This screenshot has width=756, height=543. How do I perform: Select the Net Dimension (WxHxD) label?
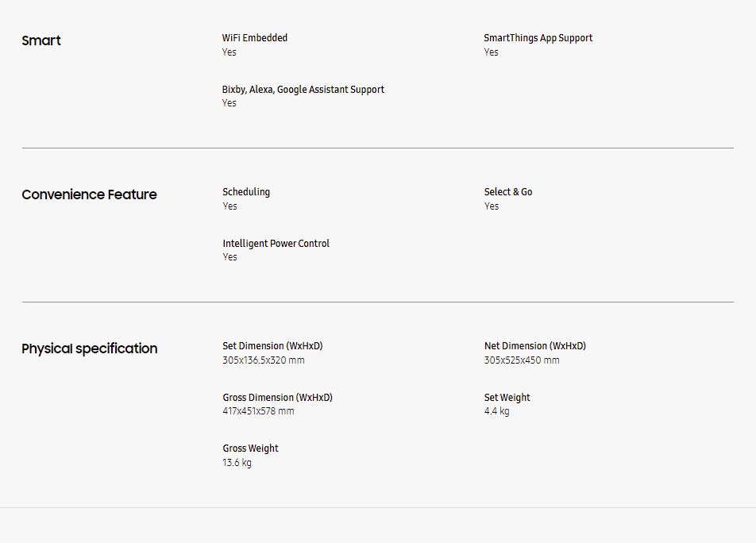[x=534, y=346]
